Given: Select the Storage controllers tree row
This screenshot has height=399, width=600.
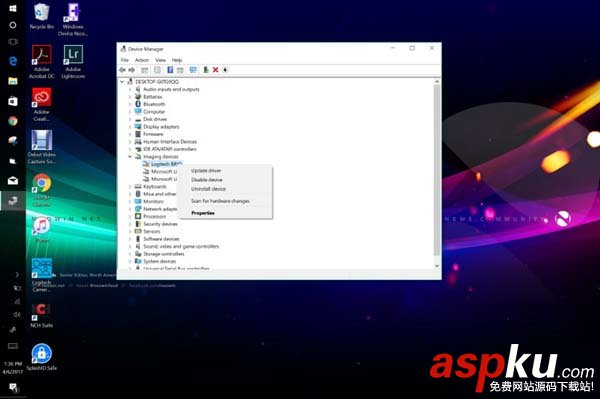Looking at the screenshot, I should (x=159, y=254).
